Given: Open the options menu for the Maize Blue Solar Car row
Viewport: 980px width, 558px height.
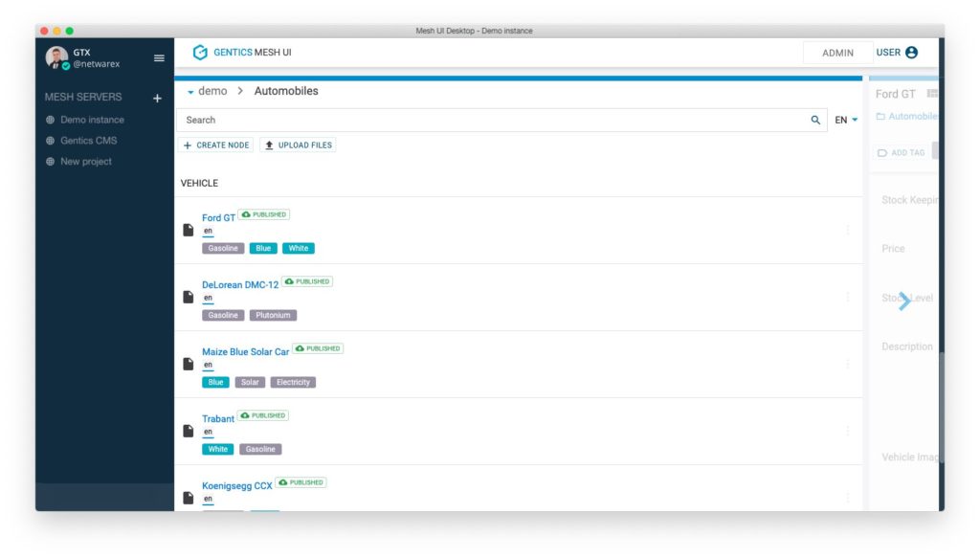Looking at the screenshot, I should (848, 364).
